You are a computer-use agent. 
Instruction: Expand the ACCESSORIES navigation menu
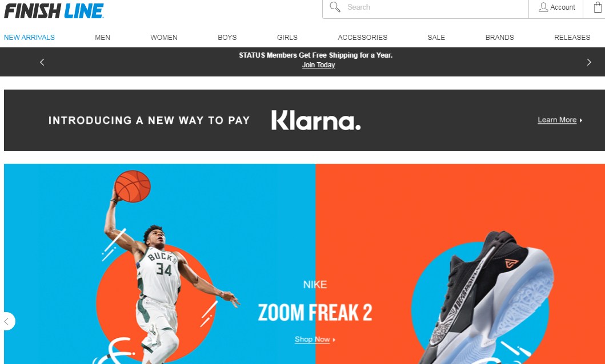pyautogui.click(x=363, y=37)
